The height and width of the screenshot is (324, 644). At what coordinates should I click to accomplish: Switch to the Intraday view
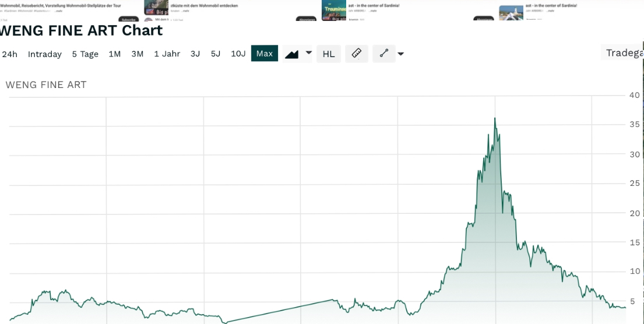coord(45,54)
